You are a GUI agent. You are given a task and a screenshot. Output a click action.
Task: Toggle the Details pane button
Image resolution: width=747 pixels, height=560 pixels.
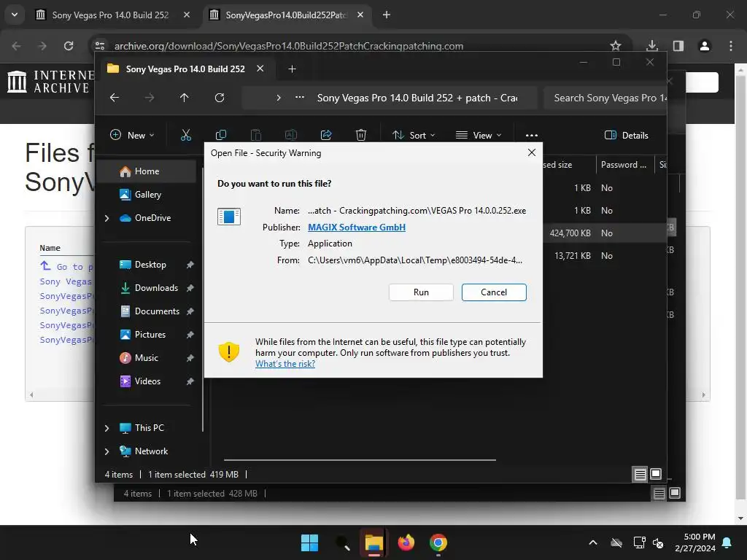click(626, 135)
